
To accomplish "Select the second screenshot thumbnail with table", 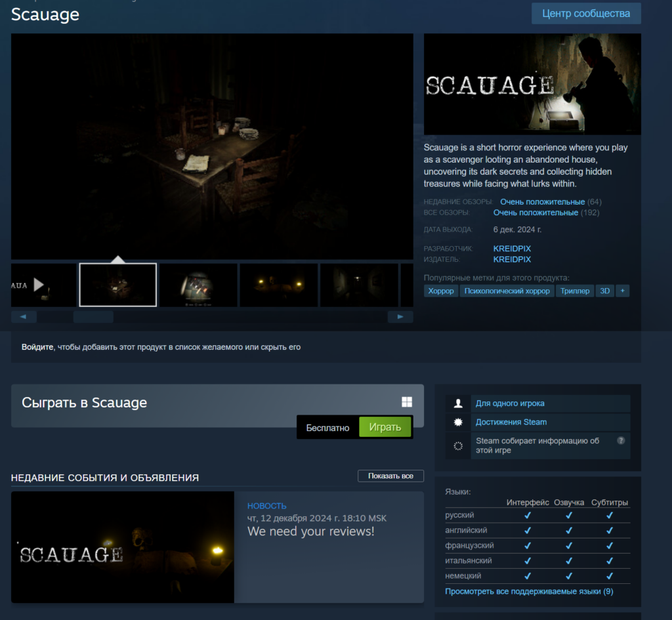I will [x=118, y=285].
